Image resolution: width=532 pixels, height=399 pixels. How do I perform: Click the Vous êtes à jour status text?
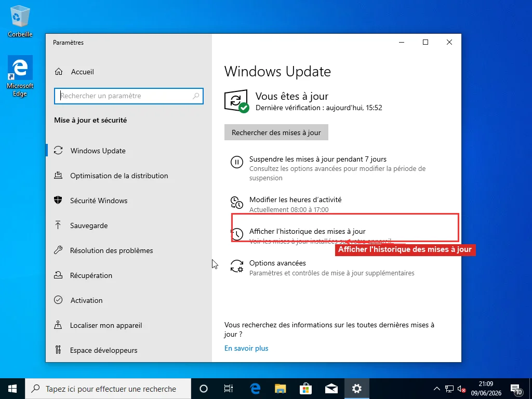(x=292, y=96)
